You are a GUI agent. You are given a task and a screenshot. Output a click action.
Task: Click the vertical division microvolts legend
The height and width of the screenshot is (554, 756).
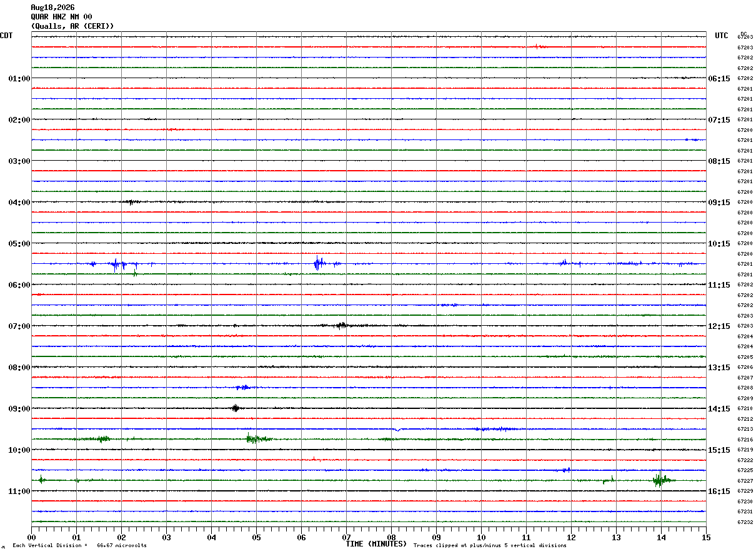(x=79, y=545)
